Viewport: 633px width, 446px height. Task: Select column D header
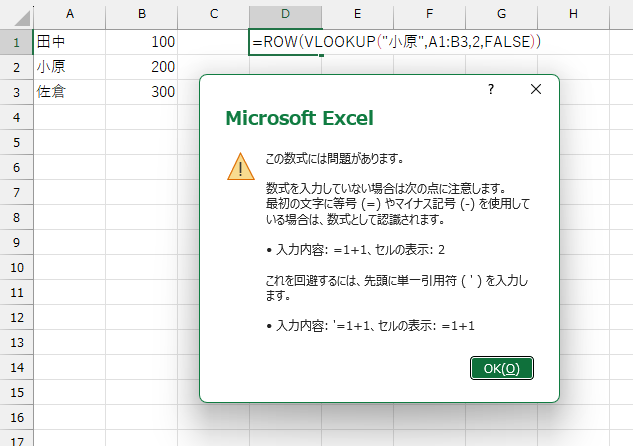coord(285,14)
